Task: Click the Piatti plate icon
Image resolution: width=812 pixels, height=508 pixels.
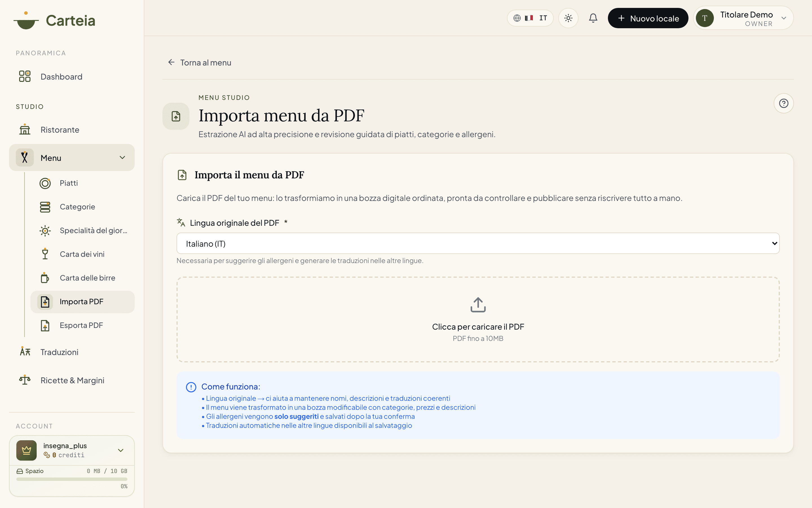Action: click(x=45, y=183)
